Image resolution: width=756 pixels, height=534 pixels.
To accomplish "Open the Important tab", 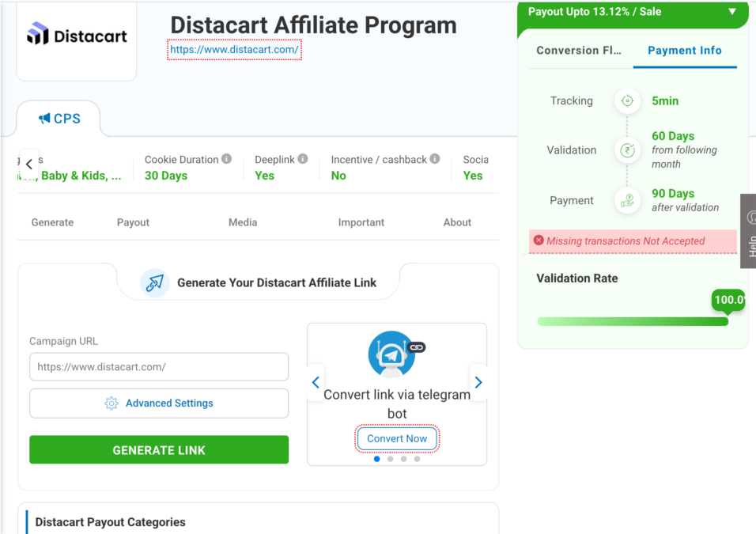I will pos(361,222).
